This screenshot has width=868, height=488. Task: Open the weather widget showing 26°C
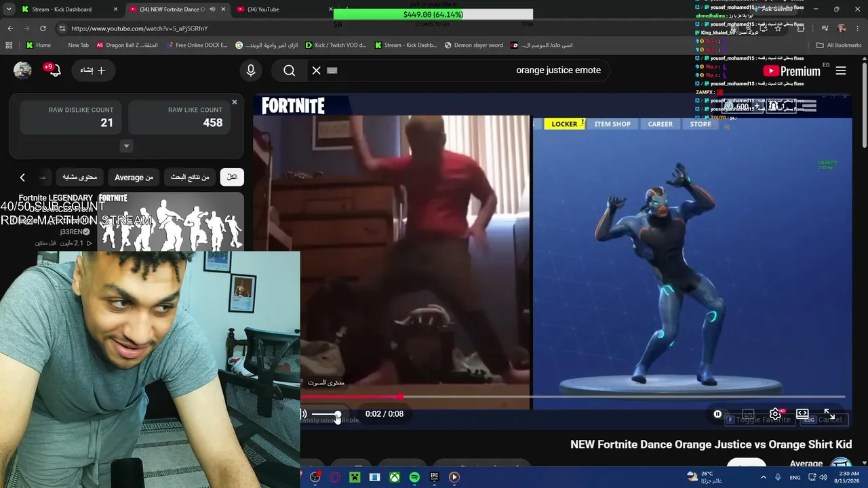click(704, 477)
